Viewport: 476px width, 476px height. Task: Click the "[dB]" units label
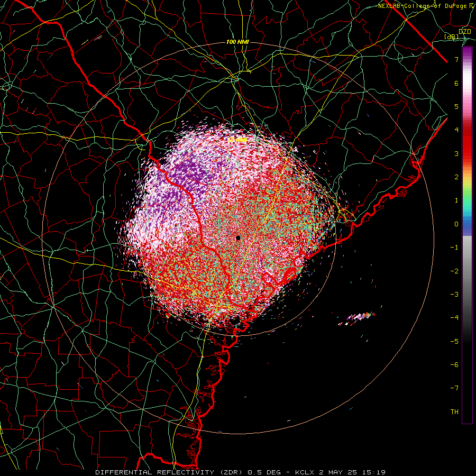(x=452, y=37)
